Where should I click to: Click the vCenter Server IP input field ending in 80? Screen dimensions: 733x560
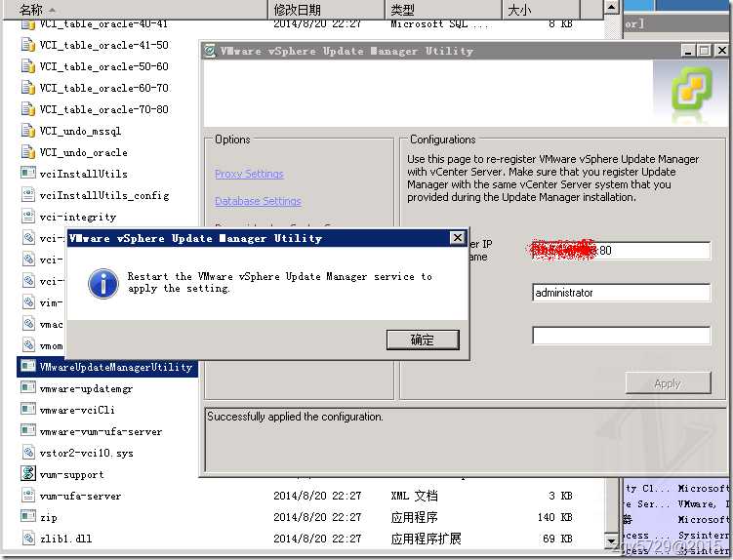(x=622, y=251)
